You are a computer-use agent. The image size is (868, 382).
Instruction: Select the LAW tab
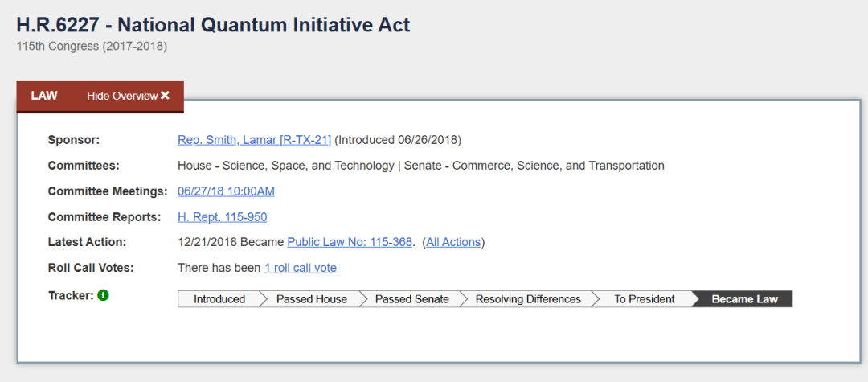[44, 96]
